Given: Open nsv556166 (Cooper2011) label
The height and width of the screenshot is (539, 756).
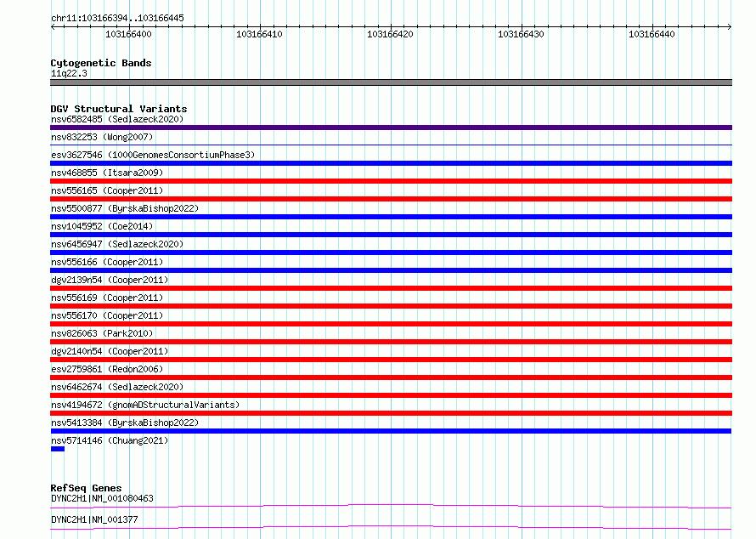Looking at the screenshot, I should click(107, 262).
